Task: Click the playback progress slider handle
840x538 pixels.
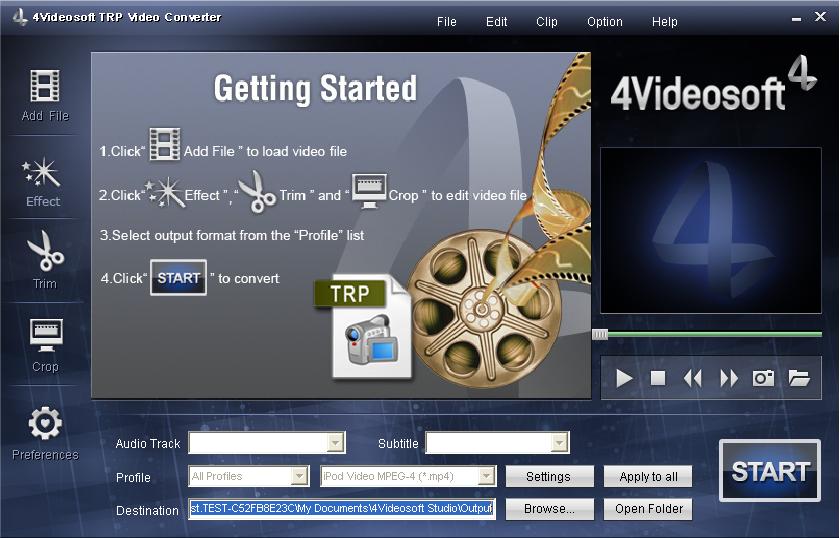Action: (599, 335)
